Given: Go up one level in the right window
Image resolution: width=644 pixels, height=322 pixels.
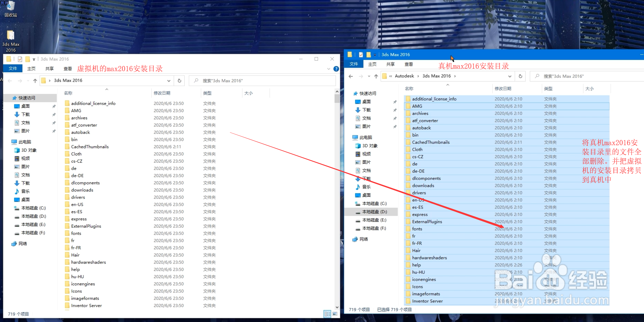Looking at the screenshot, I should (x=376, y=76).
